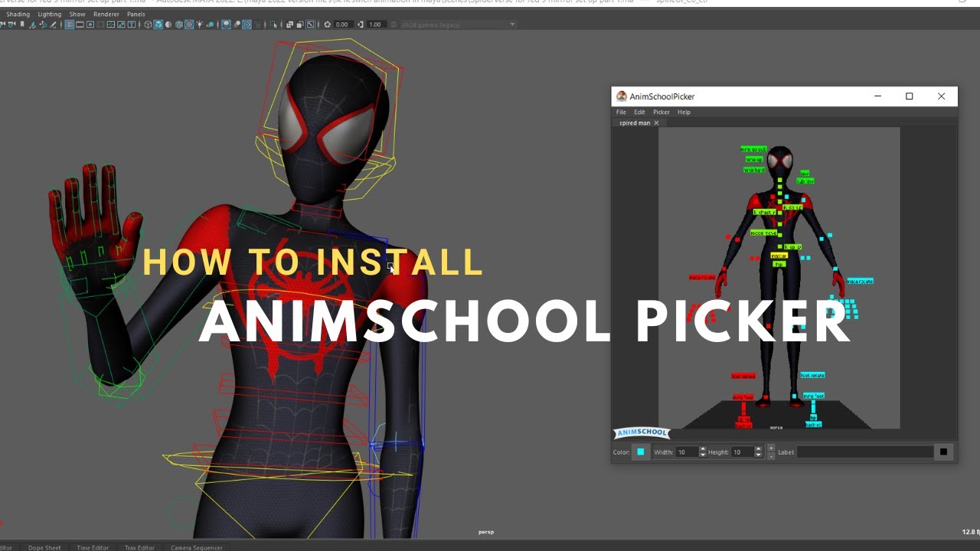Viewport: 980px width, 551px height.
Task: Toggle multisample anti-aliasing icon
Action: click(x=247, y=24)
